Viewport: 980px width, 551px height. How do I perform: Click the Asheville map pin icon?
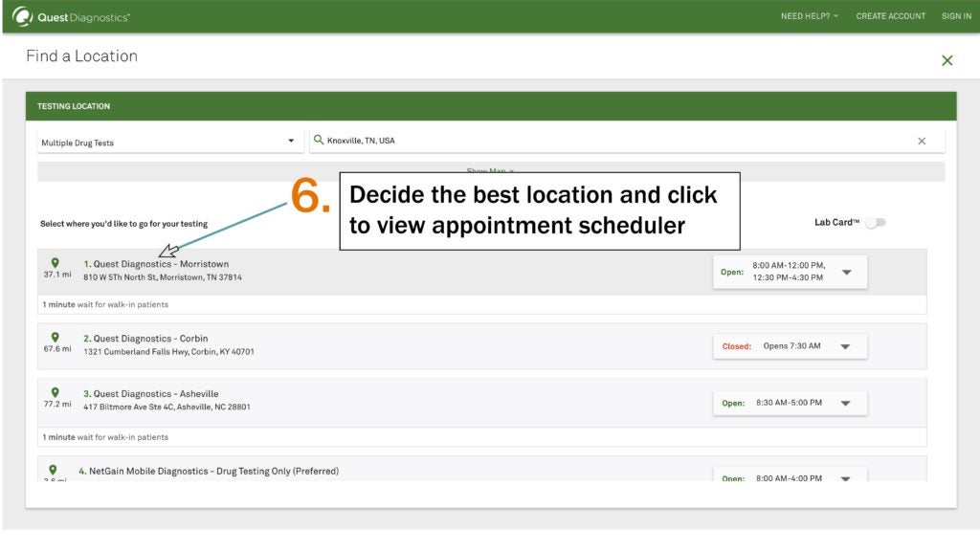pos(55,392)
